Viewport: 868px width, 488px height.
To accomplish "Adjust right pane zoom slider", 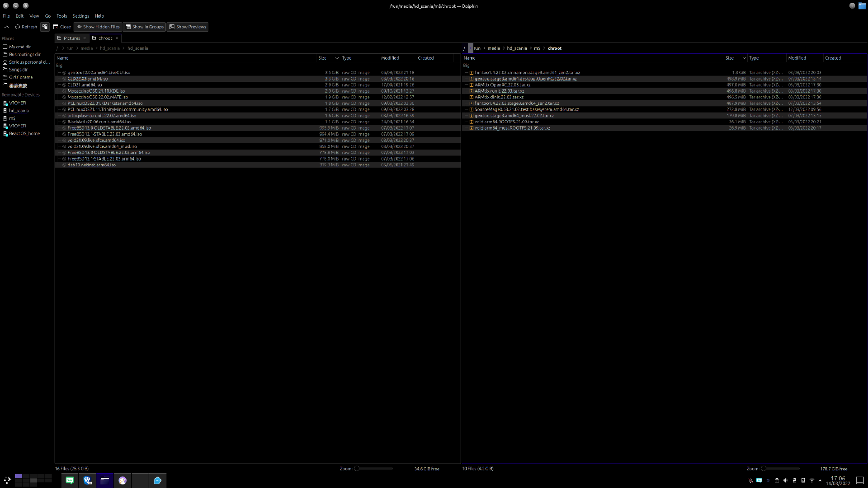I will pos(780,468).
